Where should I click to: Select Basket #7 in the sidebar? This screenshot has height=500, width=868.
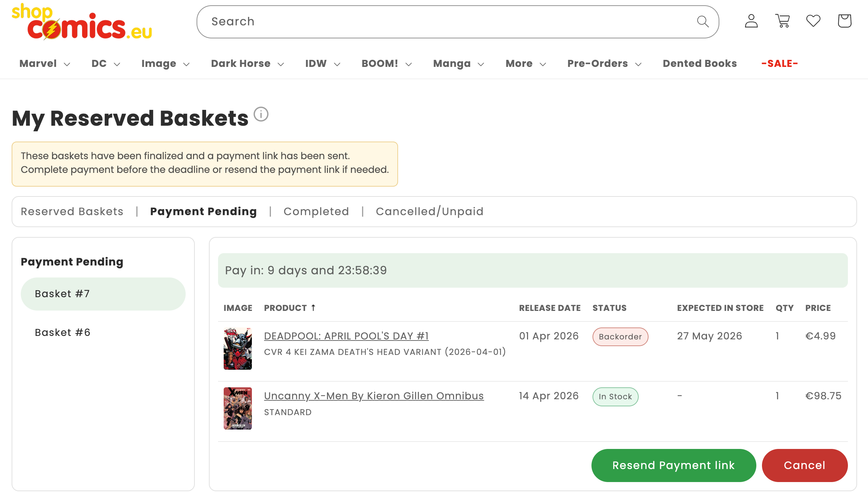point(103,294)
